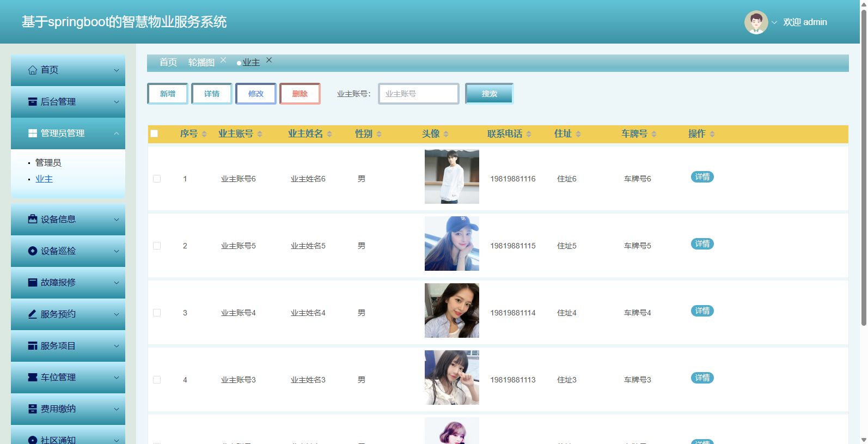The height and width of the screenshot is (444, 868).
Task: Click the 删除 button
Action: coord(300,94)
